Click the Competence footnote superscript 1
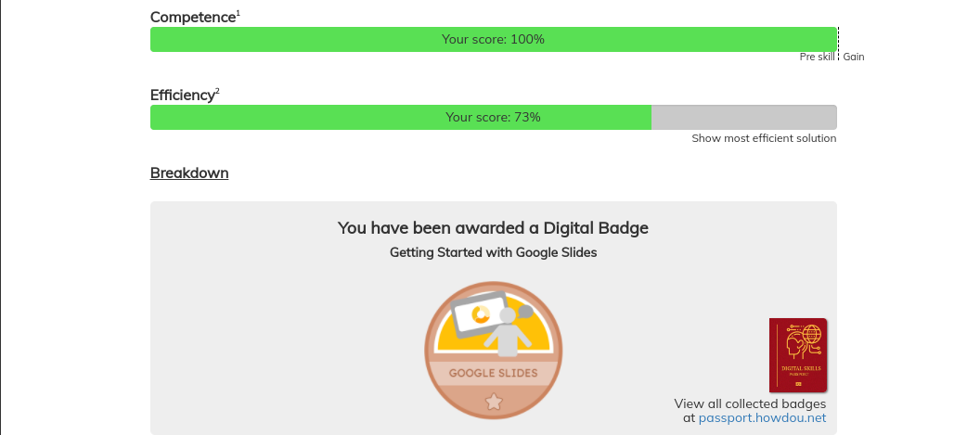980x435 pixels. (239, 14)
